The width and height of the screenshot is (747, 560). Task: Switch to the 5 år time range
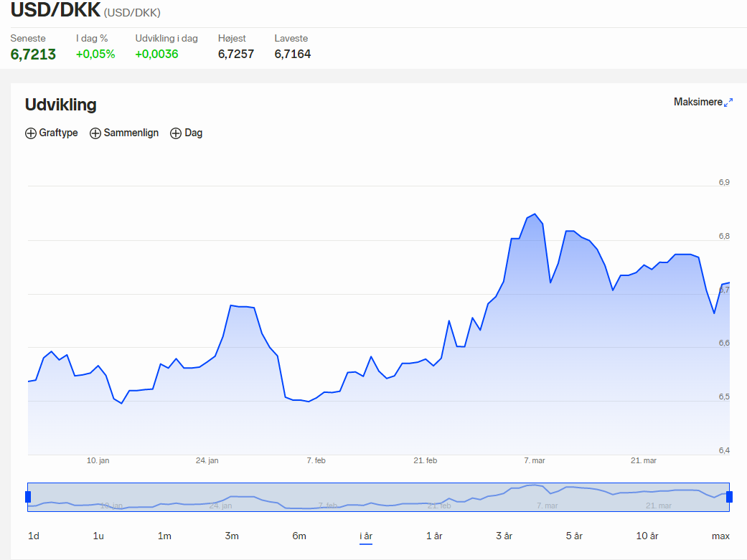574,536
